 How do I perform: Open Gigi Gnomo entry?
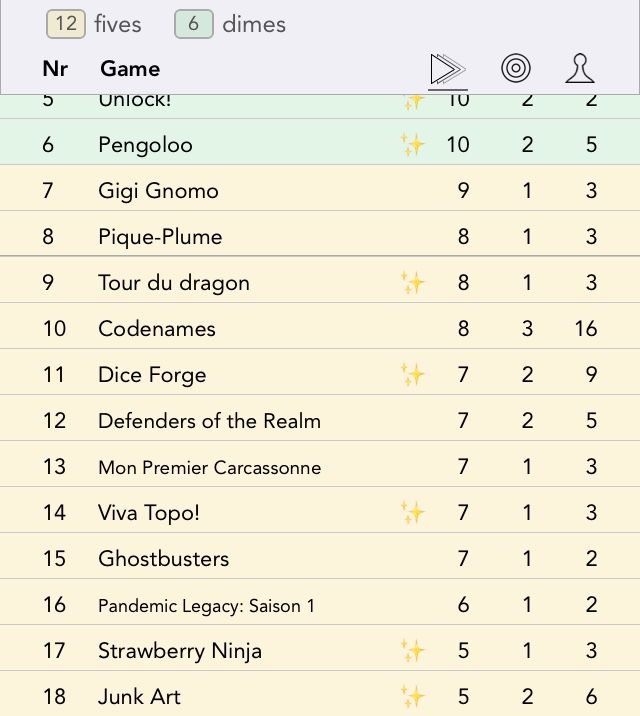158,191
